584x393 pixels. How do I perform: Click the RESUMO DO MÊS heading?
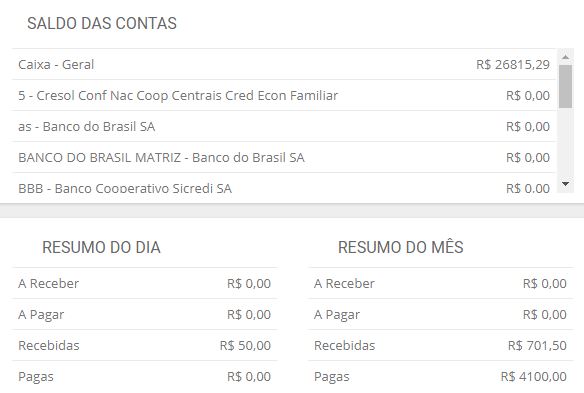[400, 247]
